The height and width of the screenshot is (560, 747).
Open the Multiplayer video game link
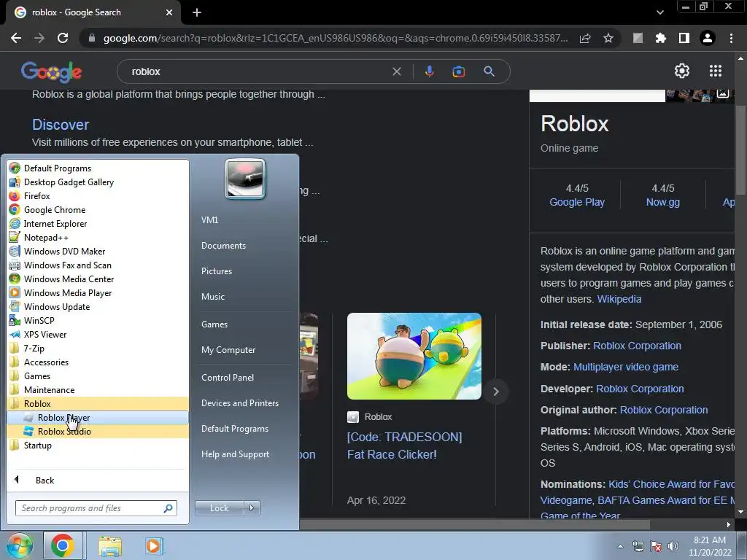click(x=625, y=367)
